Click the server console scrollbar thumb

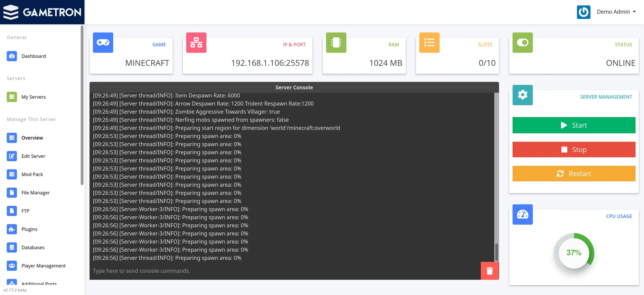tap(497, 252)
